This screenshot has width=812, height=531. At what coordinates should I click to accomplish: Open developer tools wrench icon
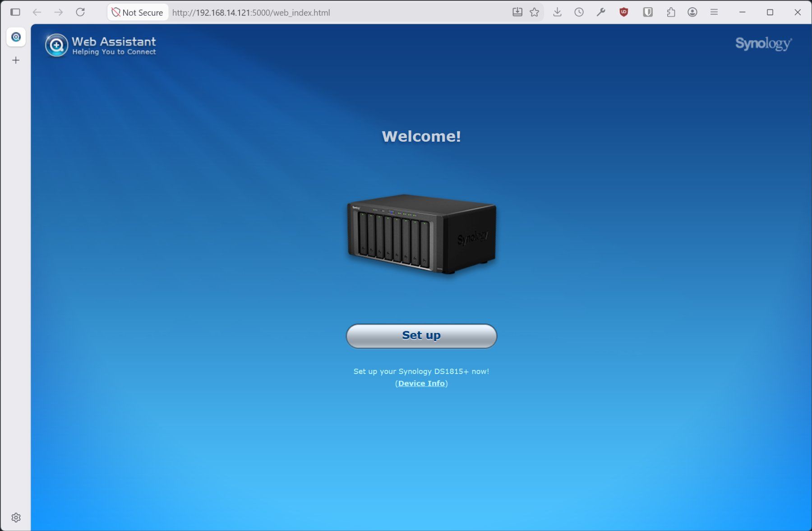pos(601,12)
